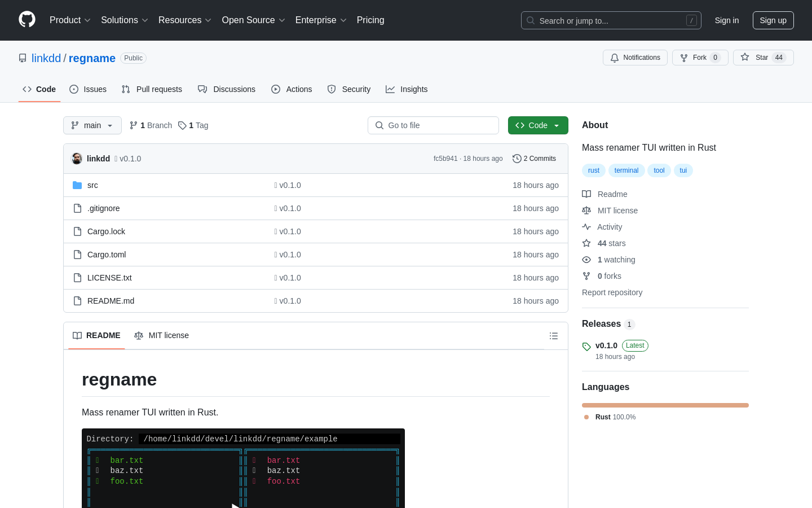The height and width of the screenshot is (508, 812).
Task: Click the 1 Tag link
Action: pos(193,125)
